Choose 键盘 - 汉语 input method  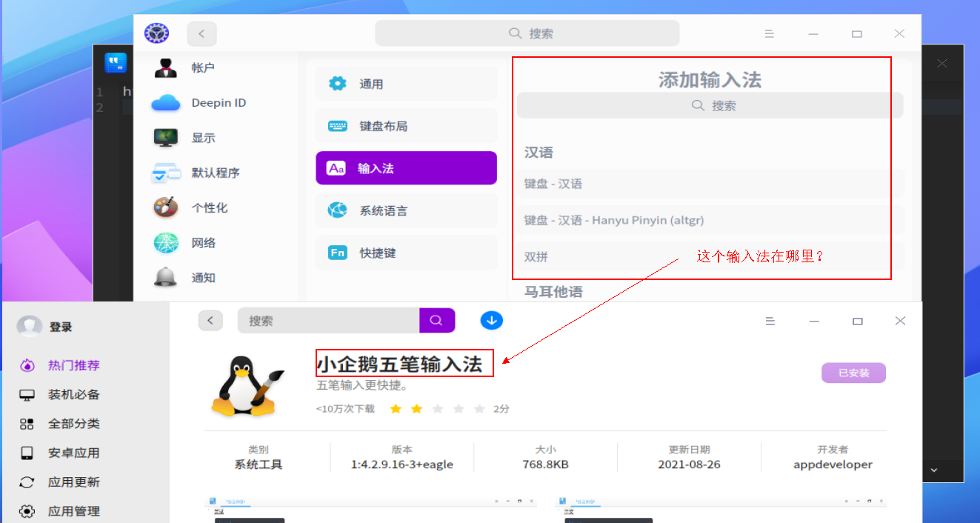pyautogui.click(x=710, y=184)
